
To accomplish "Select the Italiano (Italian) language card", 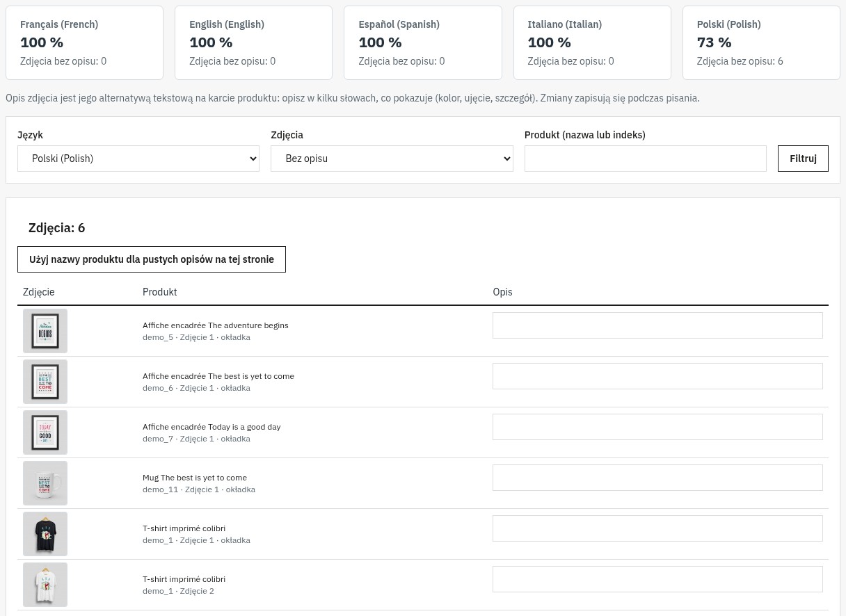I will [x=592, y=43].
